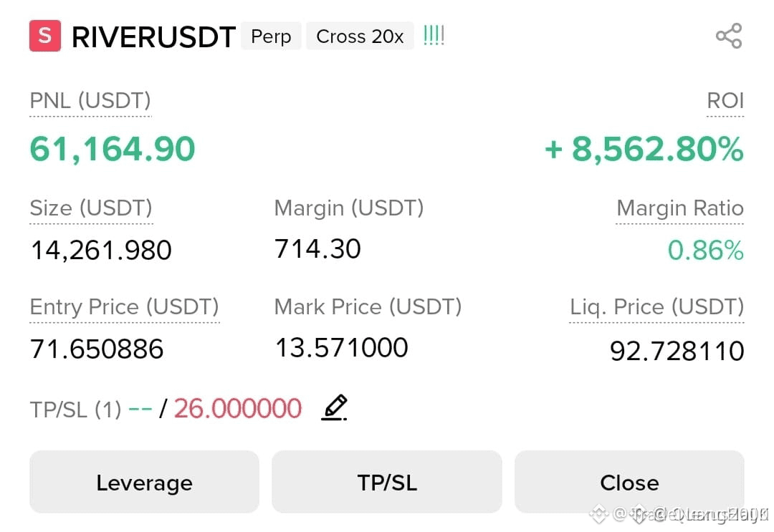The width and height of the screenshot is (774, 532).
Task: Tap the Size (USDT) label
Action: [x=91, y=208]
